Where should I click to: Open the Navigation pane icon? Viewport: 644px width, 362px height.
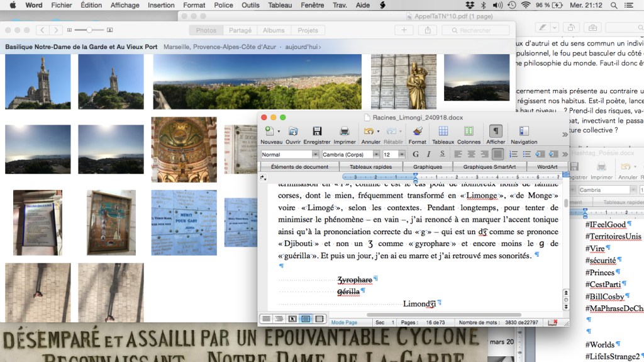524,132
